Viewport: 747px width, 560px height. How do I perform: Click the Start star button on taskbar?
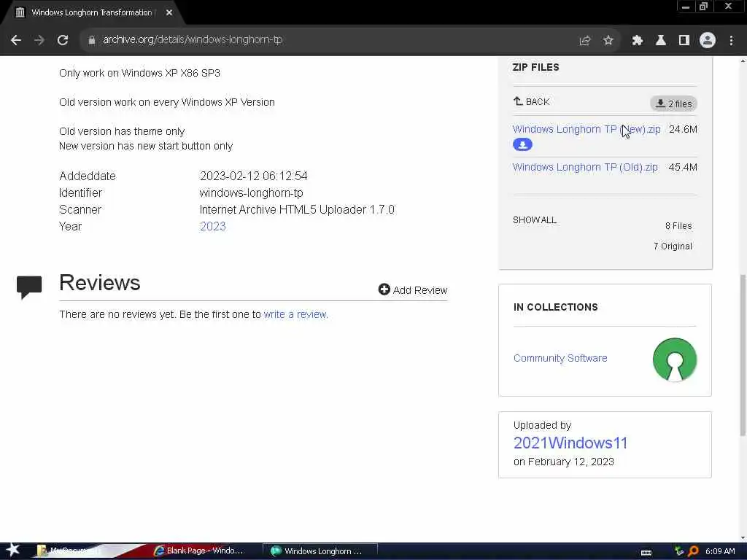pyautogui.click(x=12, y=551)
